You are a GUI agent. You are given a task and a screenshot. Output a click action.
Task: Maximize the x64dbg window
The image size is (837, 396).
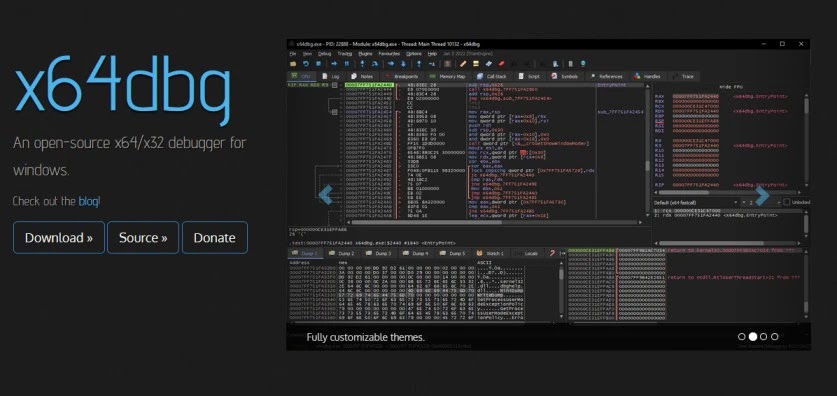tap(782, 44)
